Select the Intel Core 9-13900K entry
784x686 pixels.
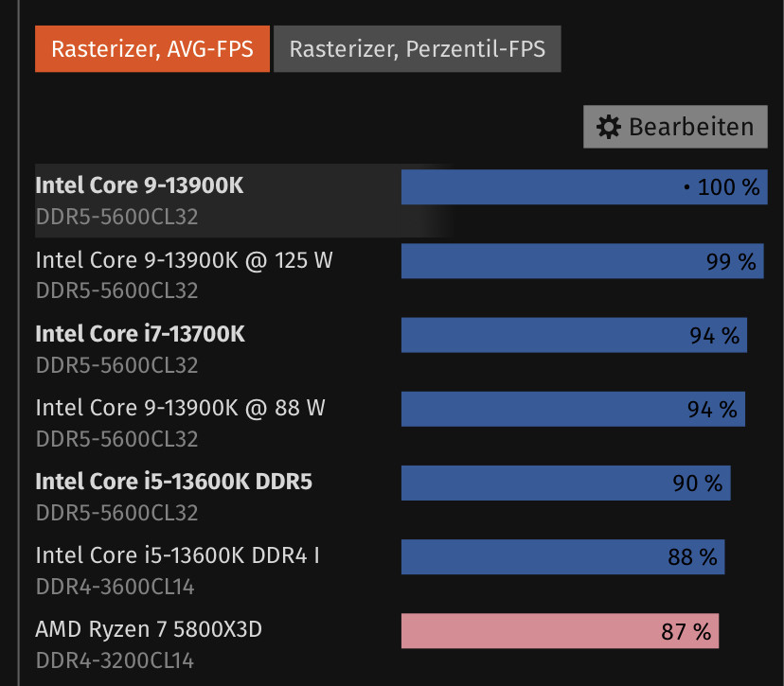coord(139,185)
